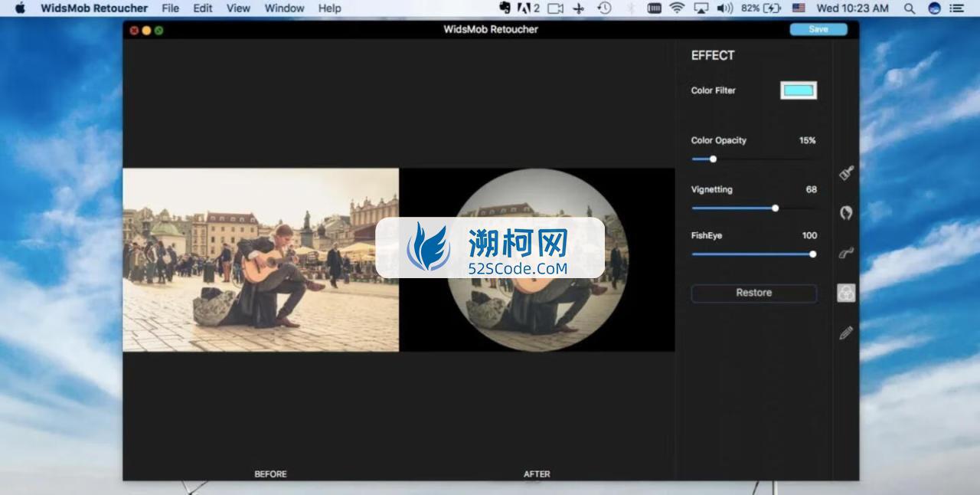Click the Color Opacity 15% value
The width and height of the screenshot is (980, 495).
point(807,140)
